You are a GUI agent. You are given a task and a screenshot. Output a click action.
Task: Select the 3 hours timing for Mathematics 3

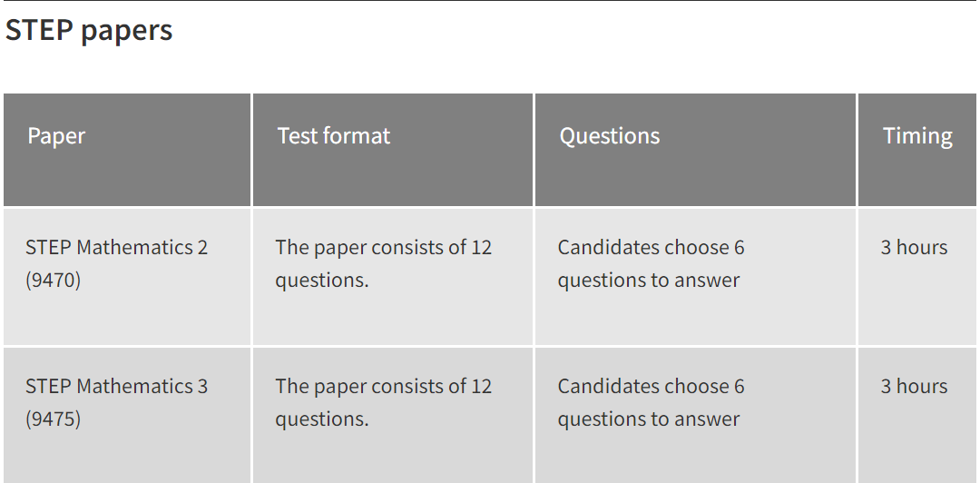coord(914,386)
